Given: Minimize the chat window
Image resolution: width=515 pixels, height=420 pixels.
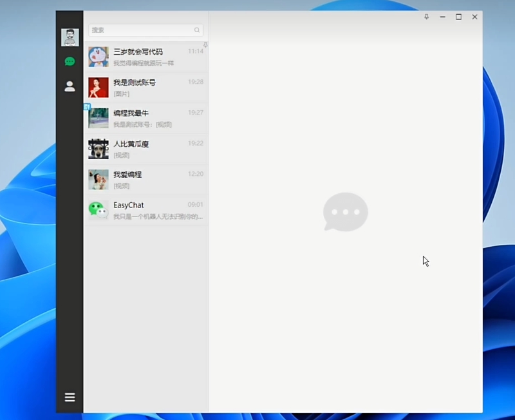Looking at the screenshot, I should click(x=442, y=17).
